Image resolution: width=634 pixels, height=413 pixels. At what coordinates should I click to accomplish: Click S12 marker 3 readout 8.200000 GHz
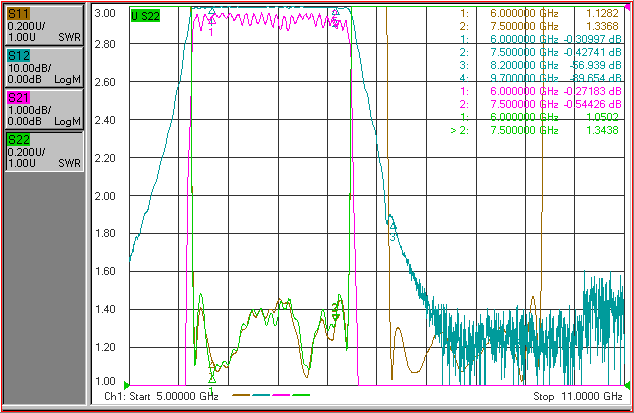[524, 65]
